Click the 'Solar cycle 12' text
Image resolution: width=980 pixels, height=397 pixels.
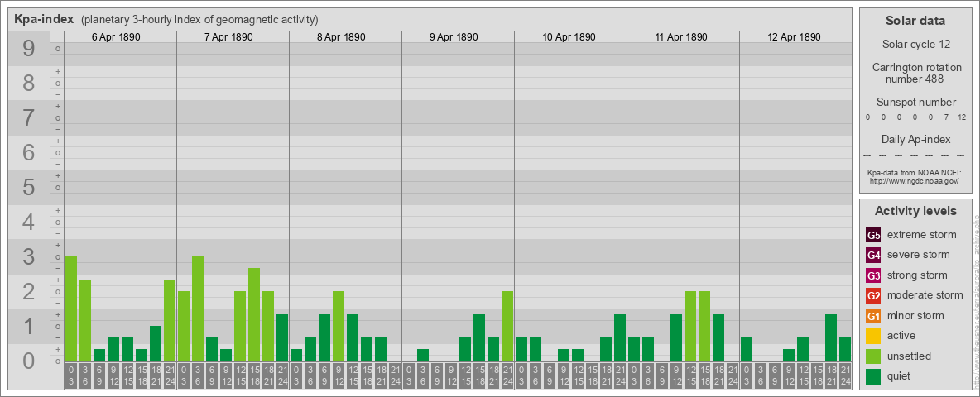pyautogui.click(x=915, y=45)
